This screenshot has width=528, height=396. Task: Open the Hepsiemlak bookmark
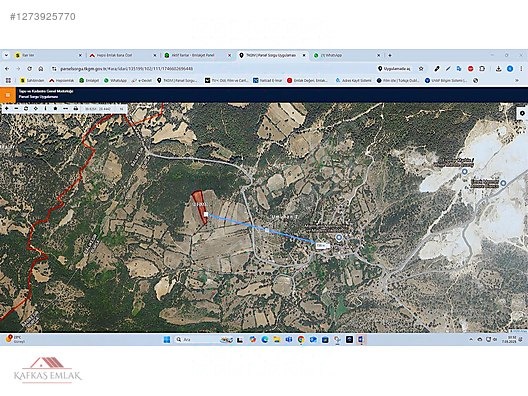tap(62, 80)
